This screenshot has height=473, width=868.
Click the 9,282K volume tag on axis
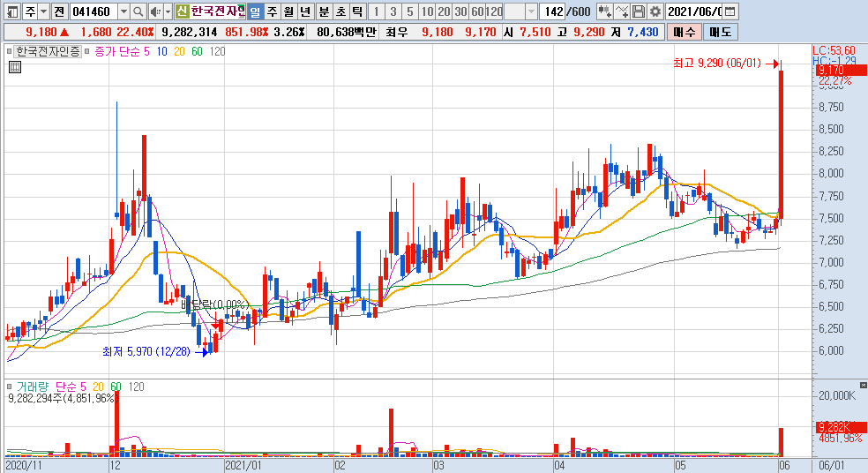click(841, 427)
